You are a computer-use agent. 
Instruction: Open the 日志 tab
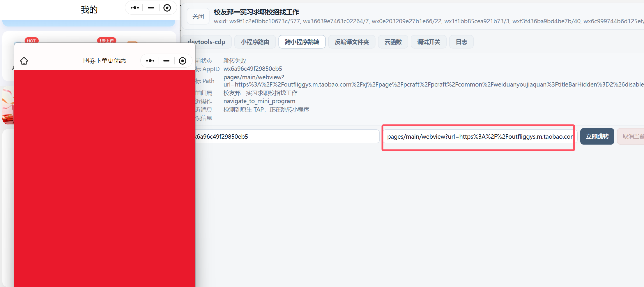461,42
